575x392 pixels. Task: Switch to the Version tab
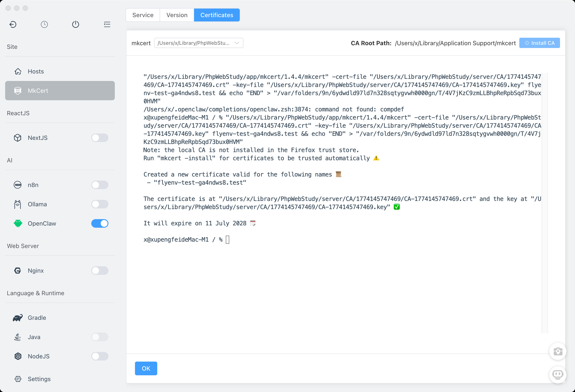click(177, 15)
